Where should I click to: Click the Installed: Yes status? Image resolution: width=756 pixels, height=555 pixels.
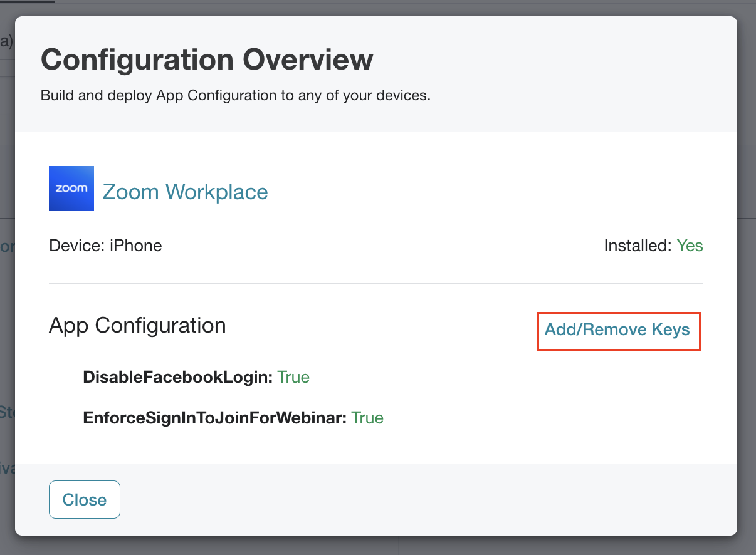coord(653,246)
